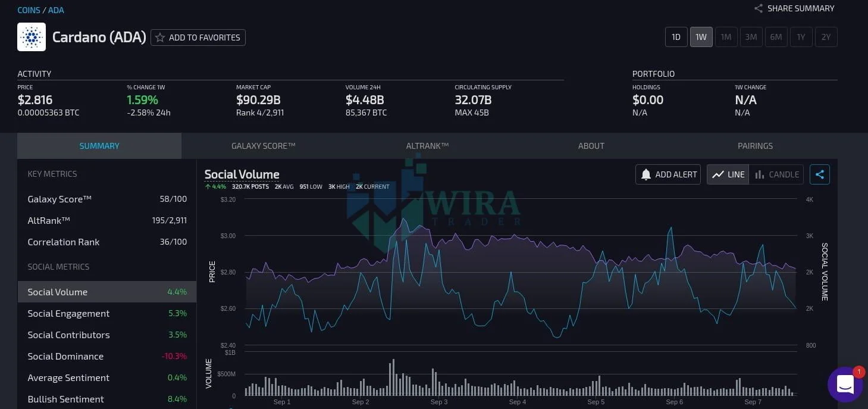This screenshot has height=409, width=868.
Task: Click the $2.816 price value
Action: [x=35, y=100]
